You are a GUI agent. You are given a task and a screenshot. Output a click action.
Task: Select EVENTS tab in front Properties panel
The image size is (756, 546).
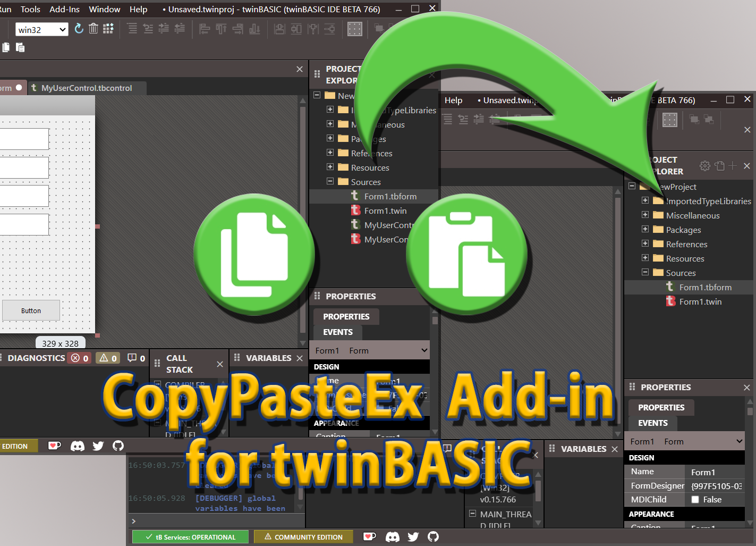pyautogui.click(x=653, y=423)
